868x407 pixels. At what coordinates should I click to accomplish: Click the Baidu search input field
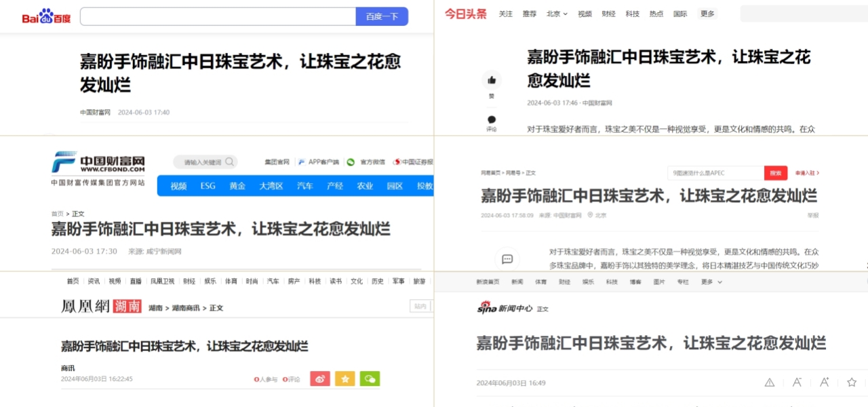click(x=217, y=16)
